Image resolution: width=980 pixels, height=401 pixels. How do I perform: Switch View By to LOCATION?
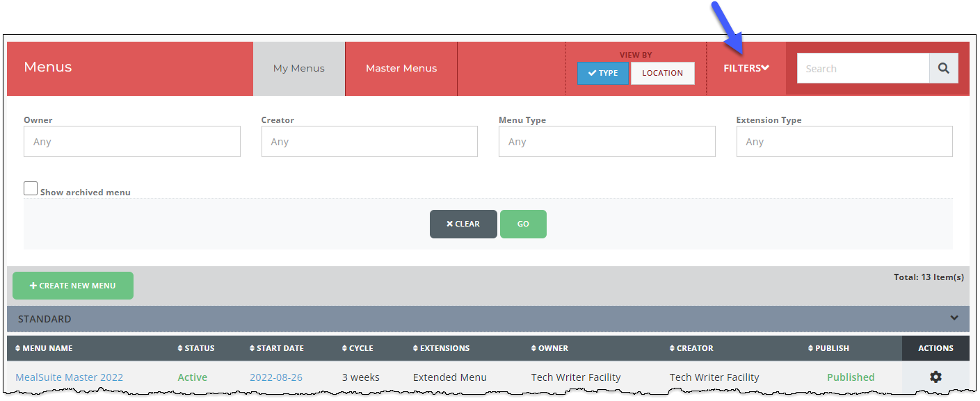click(662, 73)
